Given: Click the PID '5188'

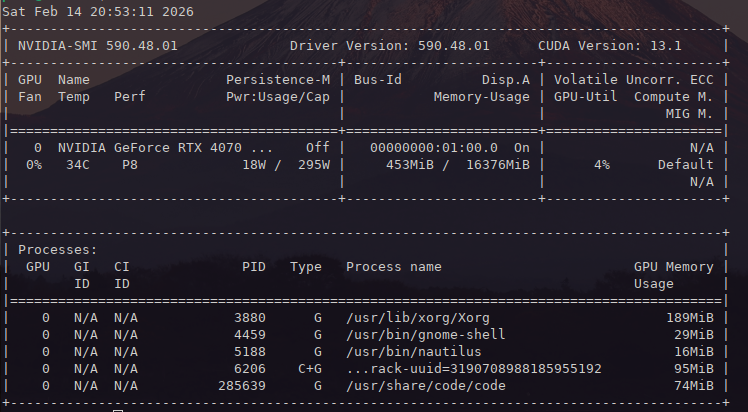Looking at the screenshot, I should tap(250, 352).
